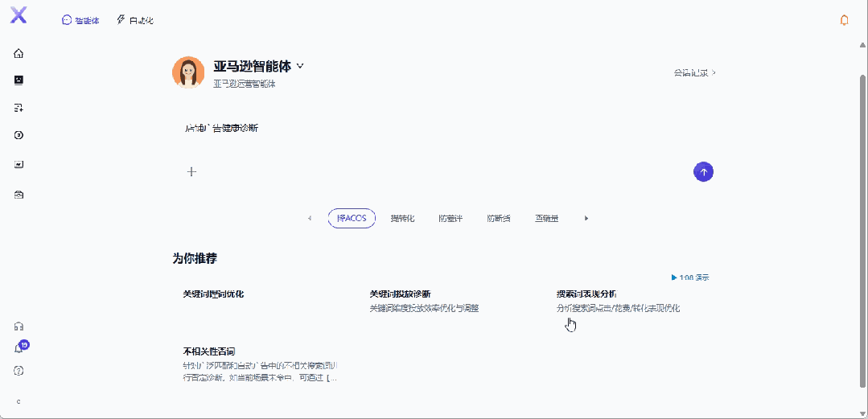Select the 防断货 category chip
868x419 pixels.
(499, 218)
